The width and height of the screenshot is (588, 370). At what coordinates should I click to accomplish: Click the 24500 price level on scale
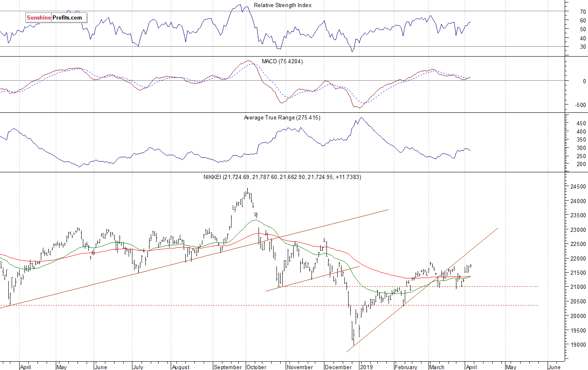[578, 187]
